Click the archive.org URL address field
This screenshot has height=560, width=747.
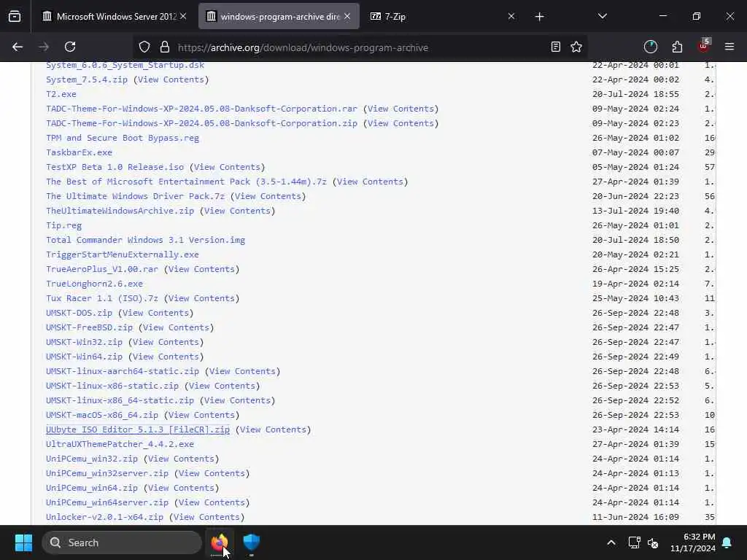[x=360, y=47]
